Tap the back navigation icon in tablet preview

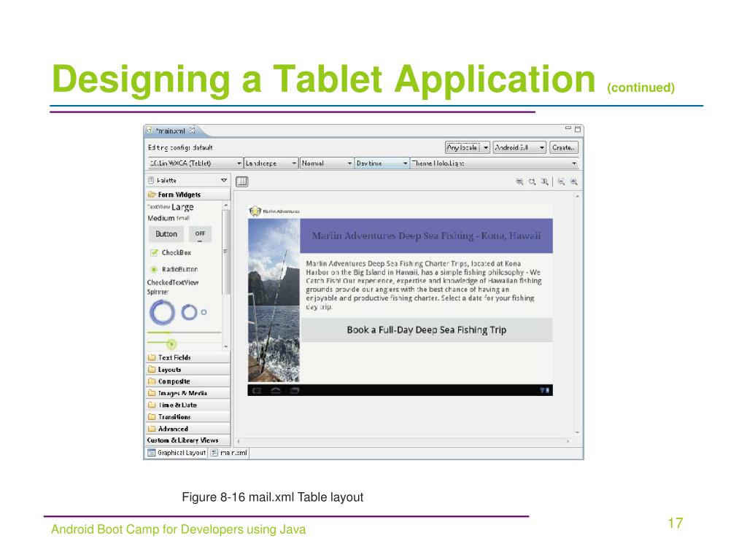tap(255, 390)
